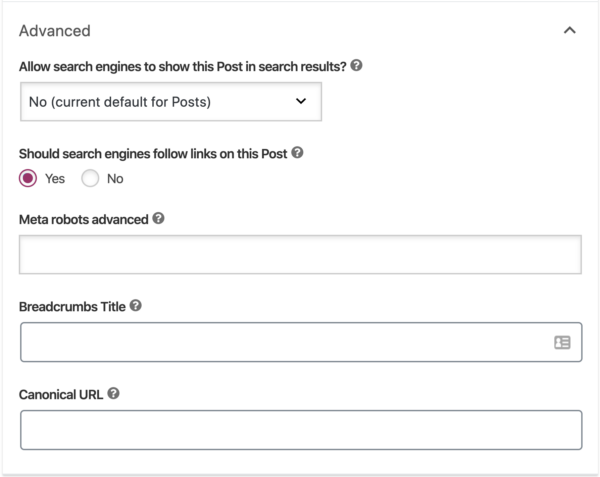600x477 pixels.
Task: Select the No radio button for follow links
Action: 90,178
